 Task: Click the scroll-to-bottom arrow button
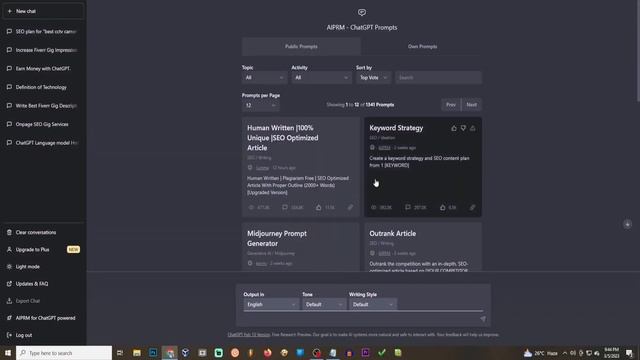[627, 224]
